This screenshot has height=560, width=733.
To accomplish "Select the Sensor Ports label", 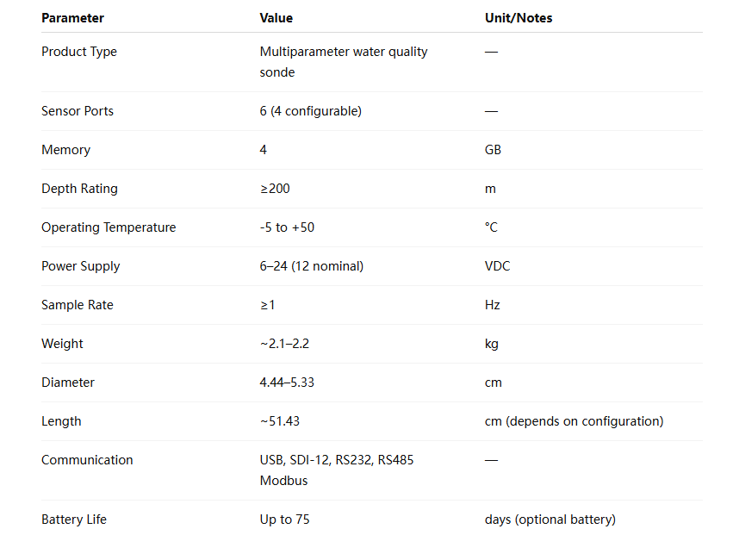I will coord(78,111).
